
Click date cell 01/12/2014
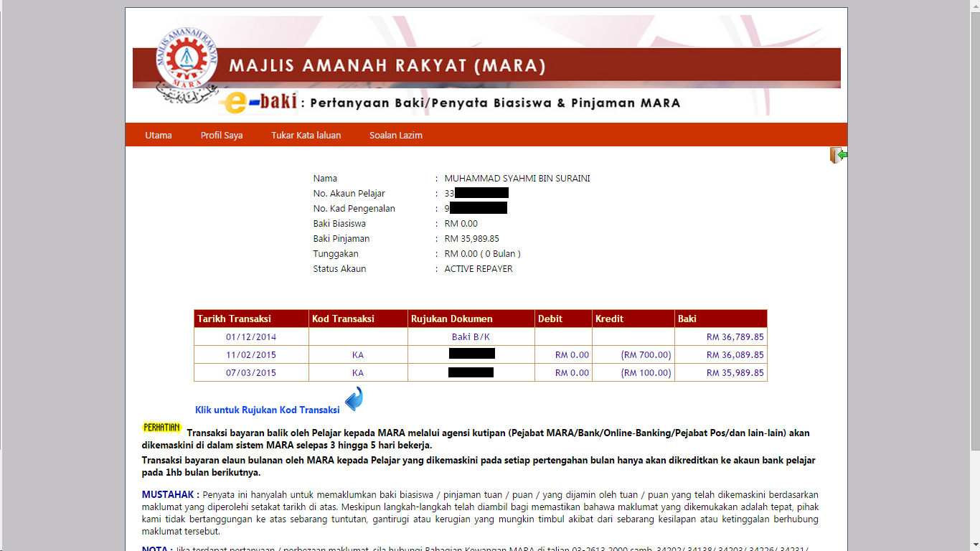[x=251, y=337]
